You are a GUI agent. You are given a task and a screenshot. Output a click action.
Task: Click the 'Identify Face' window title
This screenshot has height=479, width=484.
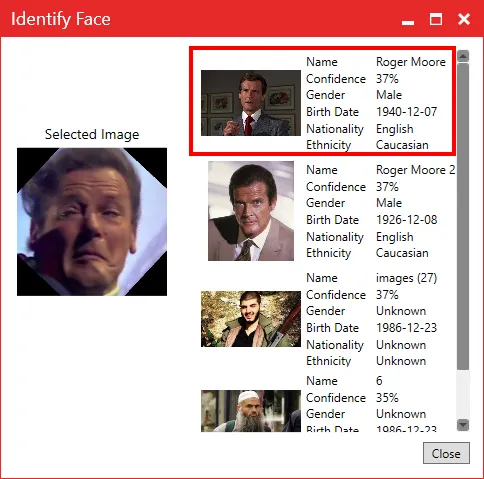pyautogui.click(x=61, y=19)
